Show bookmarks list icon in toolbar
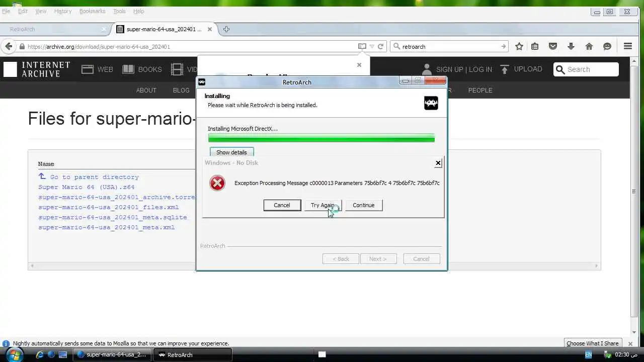 535,46
